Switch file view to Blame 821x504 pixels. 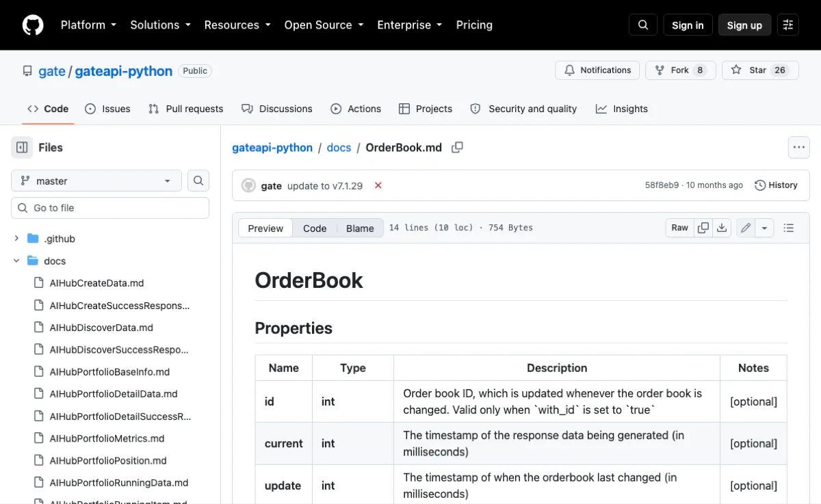pos(360,228)
